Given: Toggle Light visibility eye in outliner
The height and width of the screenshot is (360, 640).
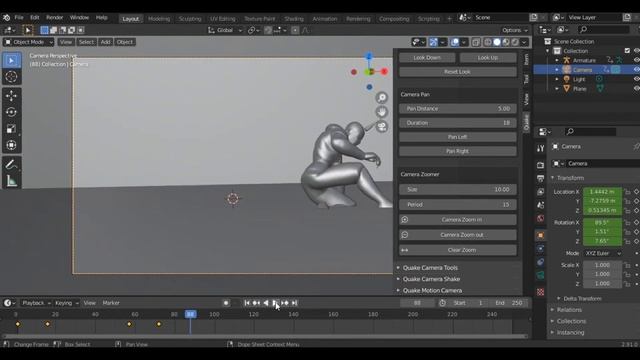Looking at the screenshot, I should tap(636, 79).
